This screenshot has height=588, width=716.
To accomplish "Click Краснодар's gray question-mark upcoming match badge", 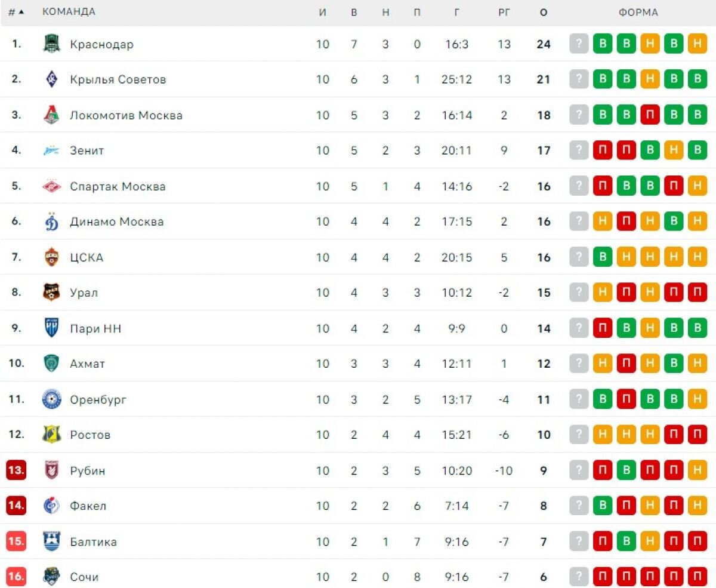I will (579, 44).
